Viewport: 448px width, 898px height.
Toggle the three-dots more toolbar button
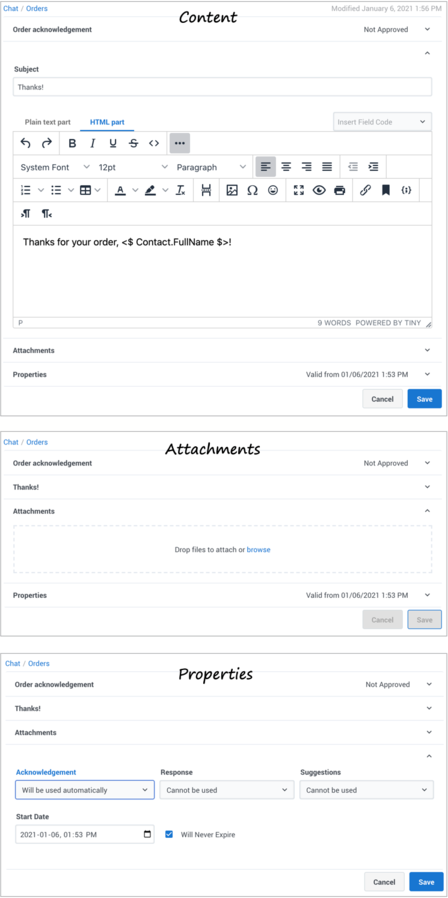179,143
